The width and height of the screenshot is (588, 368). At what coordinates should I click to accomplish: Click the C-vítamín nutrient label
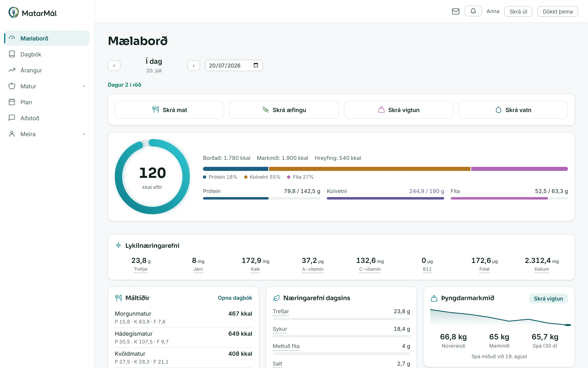[370, 269]
